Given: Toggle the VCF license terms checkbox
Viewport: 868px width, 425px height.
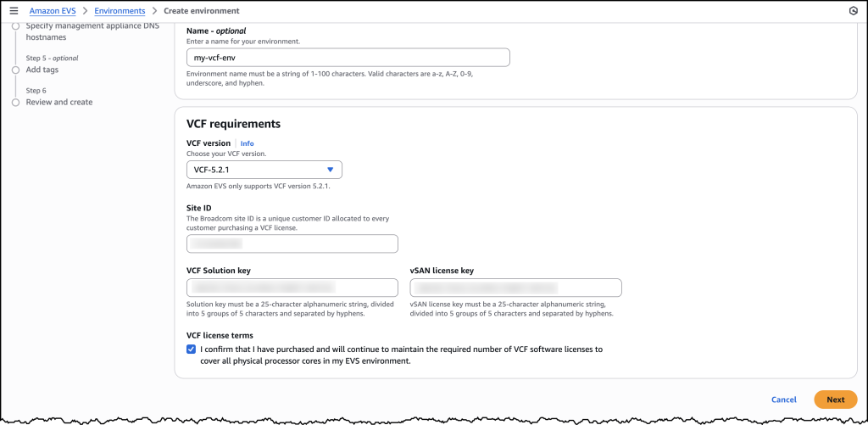Looking at the screenshot, I should (191, 349).
